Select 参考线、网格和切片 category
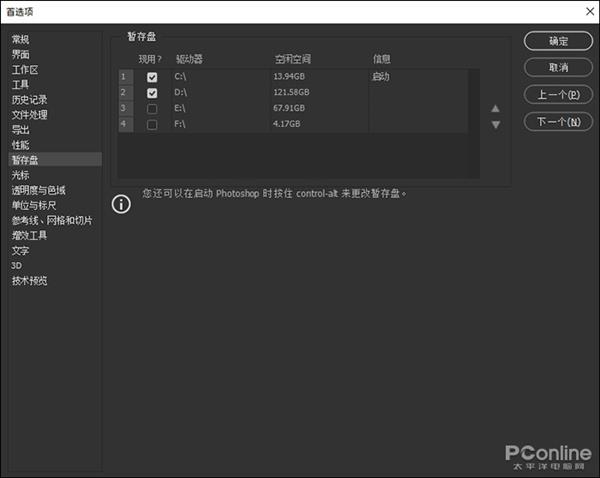600x478 pixels. pyautogui.click(x=52, y=220)
